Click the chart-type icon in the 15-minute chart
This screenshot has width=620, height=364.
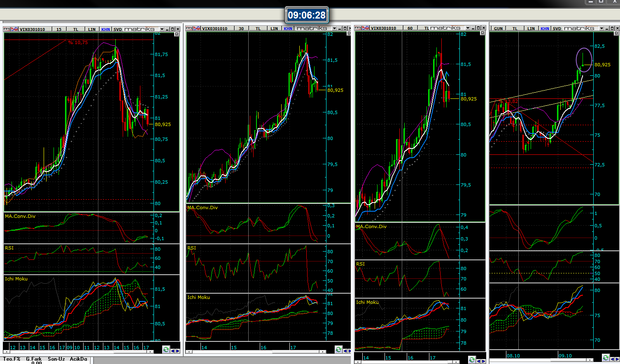pyautogui.click(x=7, y=29)
